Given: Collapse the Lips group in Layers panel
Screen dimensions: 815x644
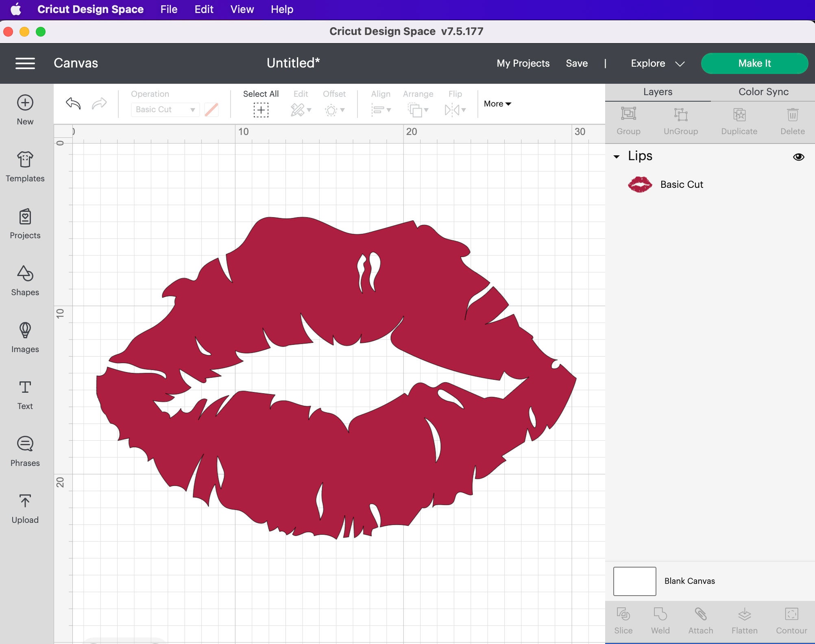Looking at the screenshot, I should (x=617, y=157).
